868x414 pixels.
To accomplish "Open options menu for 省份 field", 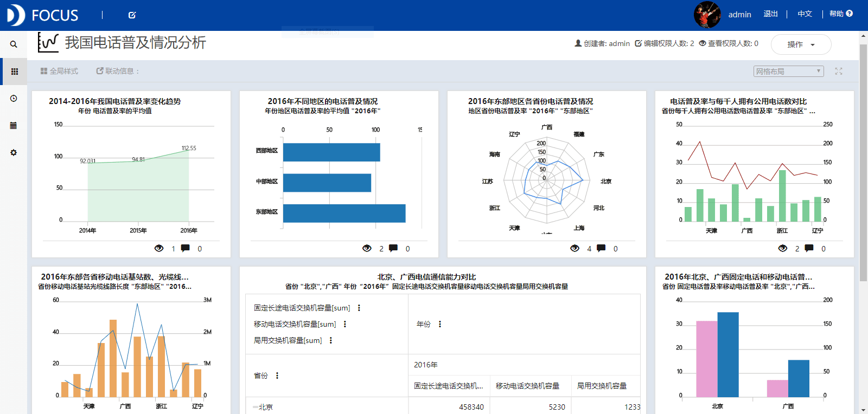I will pyautogui.click(x=277, y=376).
